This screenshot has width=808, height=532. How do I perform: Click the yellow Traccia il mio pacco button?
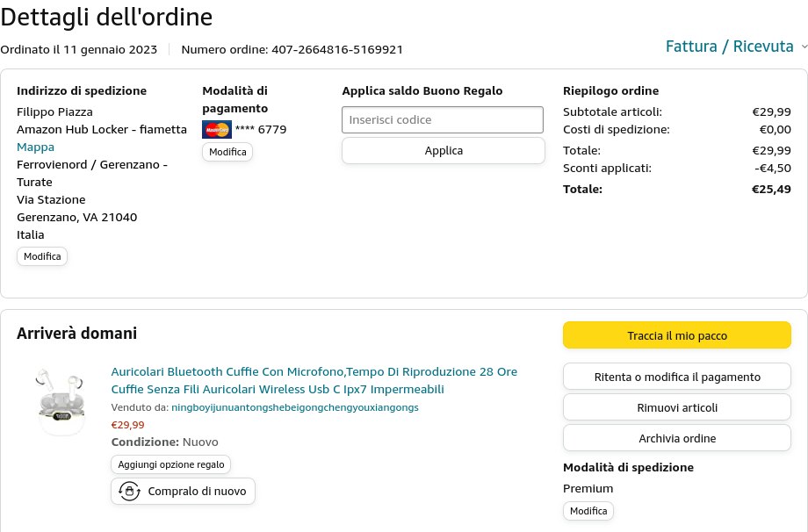(676, 335)
